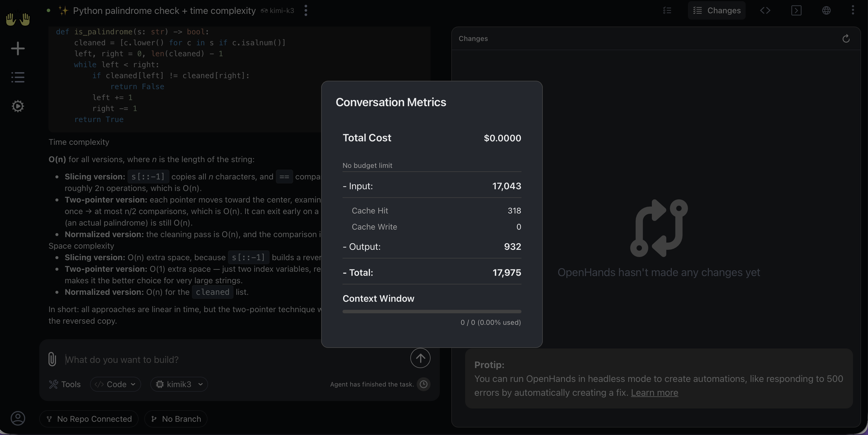Click the kimi-k3 model label near title

pos(277,11)
